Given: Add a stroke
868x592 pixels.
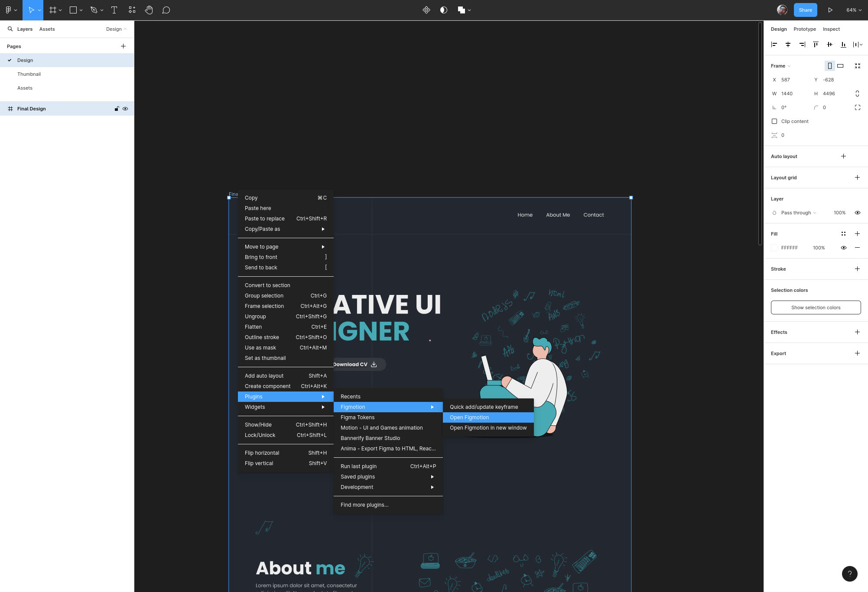Looking at the screenshot, I should click(x=858, y=269).
